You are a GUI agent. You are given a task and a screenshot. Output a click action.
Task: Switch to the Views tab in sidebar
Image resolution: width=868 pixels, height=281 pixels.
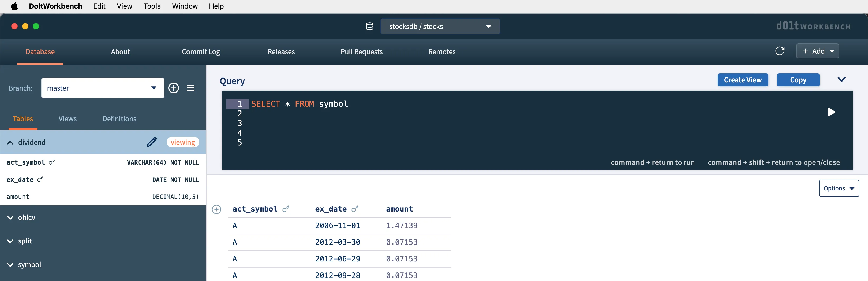(x=68, y=119)
